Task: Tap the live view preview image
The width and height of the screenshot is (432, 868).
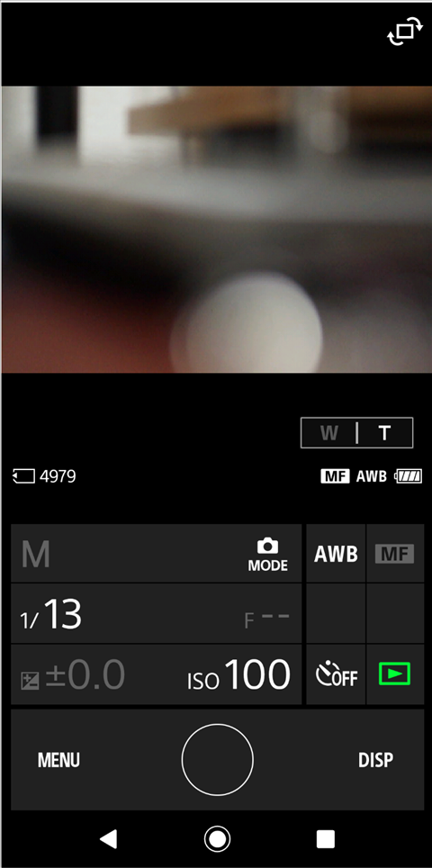Action: coord(216,230)
